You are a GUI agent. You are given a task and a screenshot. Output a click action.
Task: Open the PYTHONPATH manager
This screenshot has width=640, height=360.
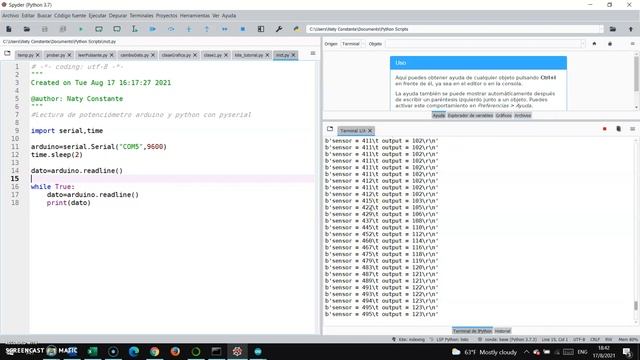tap(297, 29)
